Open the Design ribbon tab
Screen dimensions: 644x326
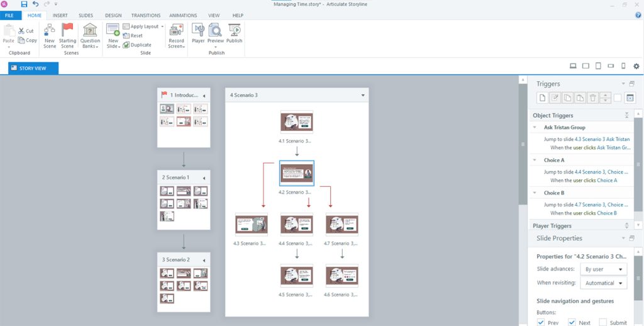(x=113, y=15)
